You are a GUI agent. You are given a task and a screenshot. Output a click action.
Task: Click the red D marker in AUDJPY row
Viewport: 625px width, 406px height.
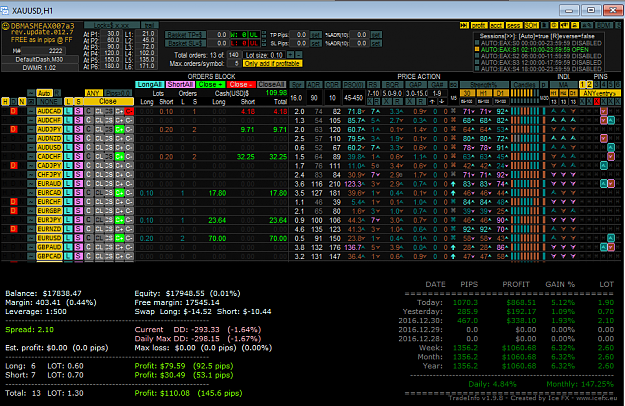14,129
